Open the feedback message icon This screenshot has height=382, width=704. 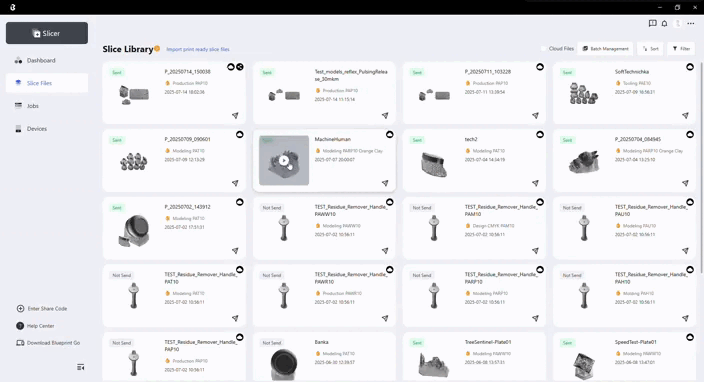[652, 23]
